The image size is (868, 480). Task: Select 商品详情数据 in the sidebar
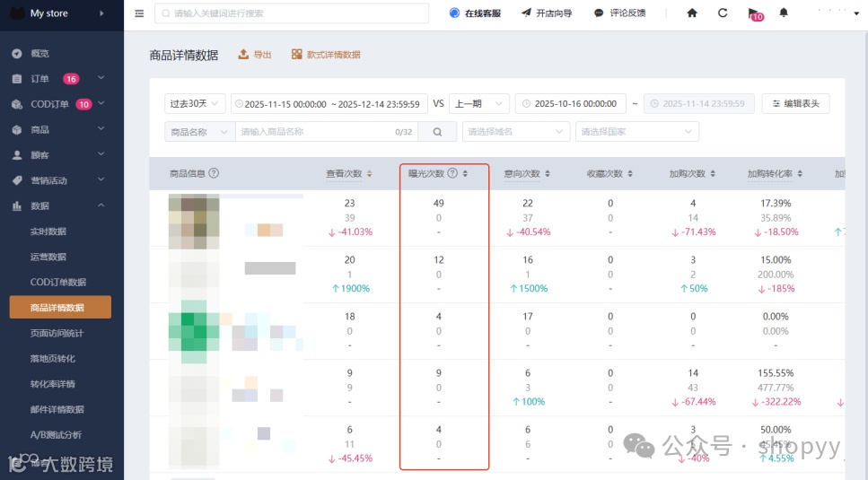coord(60,308)
